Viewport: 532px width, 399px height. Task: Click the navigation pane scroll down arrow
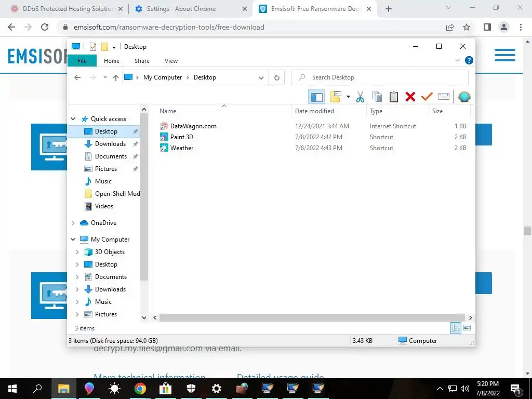(x=144, y=318)
